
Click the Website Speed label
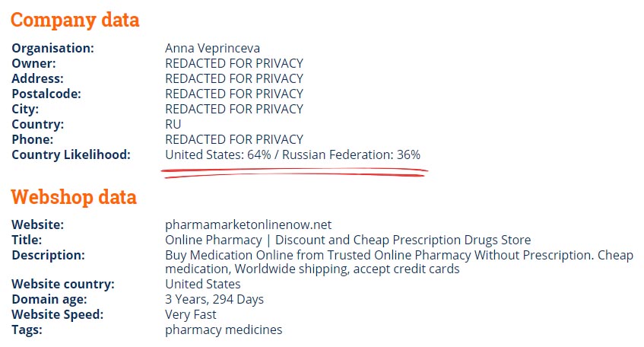(58, 315)
